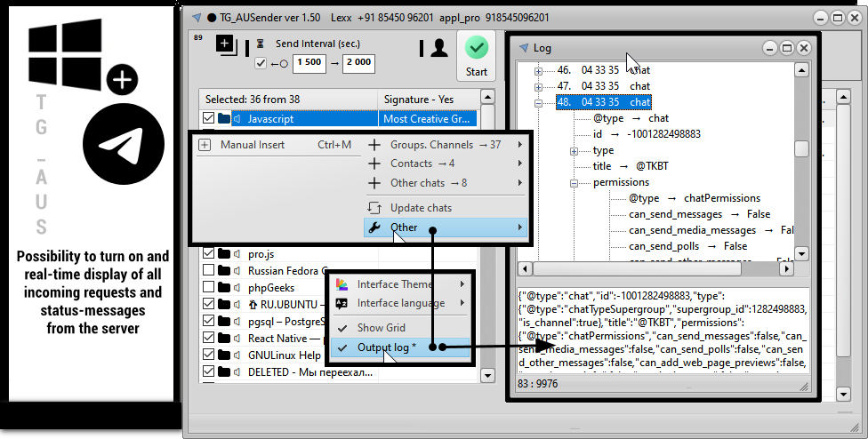The height and width of the screenshot is (439, 868).
Task: Select tree row title → @TKBT
Action: click(631, 166)
